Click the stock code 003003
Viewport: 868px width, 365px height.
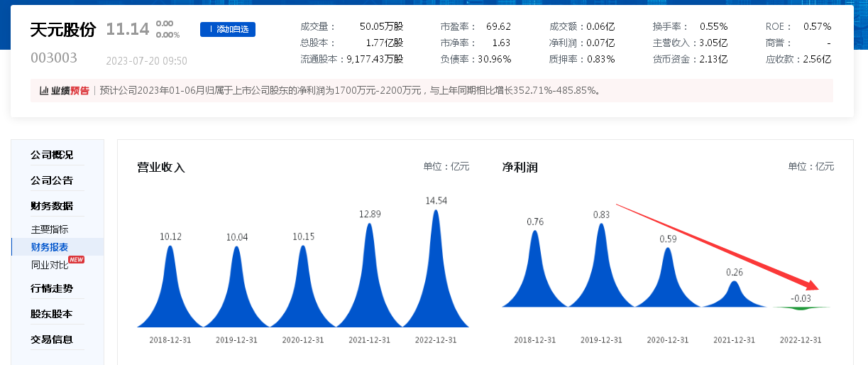(54, 58)
